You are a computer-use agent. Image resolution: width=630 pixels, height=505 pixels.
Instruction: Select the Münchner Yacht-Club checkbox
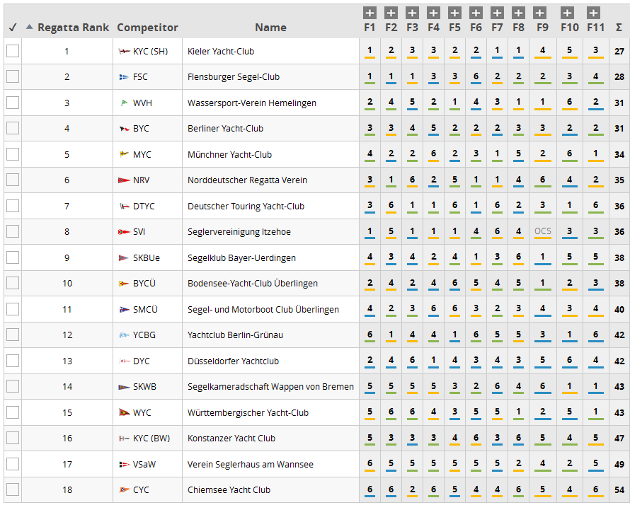click(12, 154)
